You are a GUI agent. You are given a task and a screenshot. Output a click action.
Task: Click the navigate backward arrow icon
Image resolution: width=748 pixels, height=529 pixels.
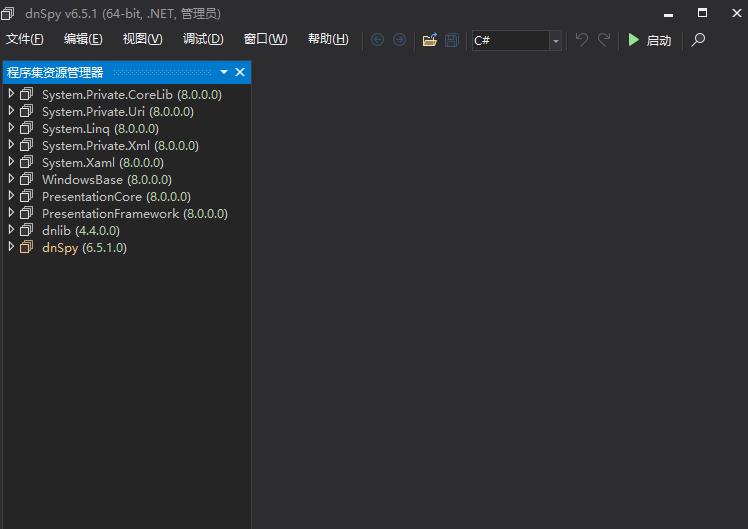click(x=377, y=40)
